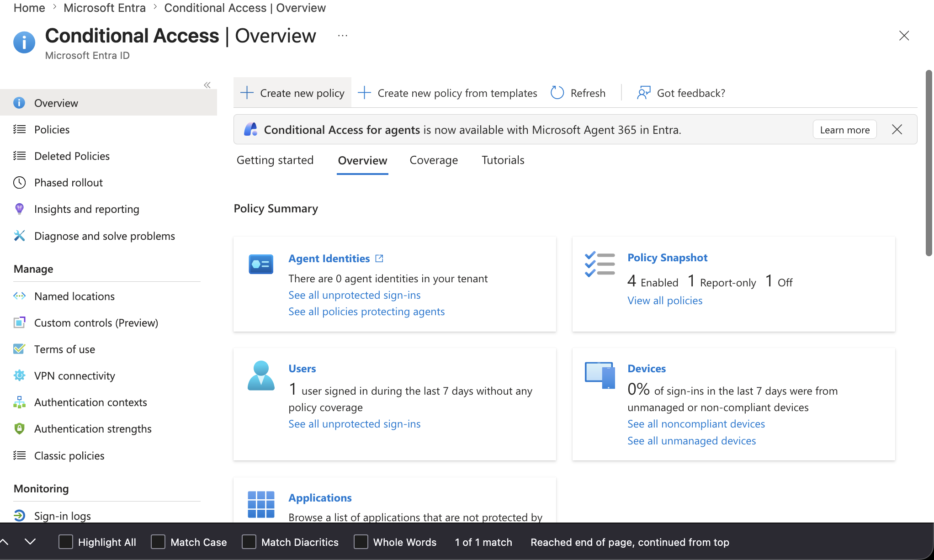Click the Learn more button
The image size is (934, 560).
(x=844, y=130)
